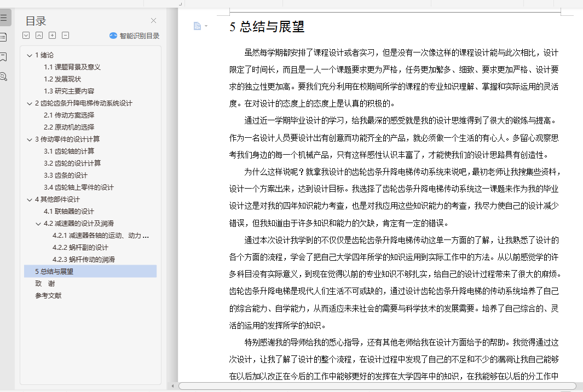Go to 致 谢 in outline

point(45,284)
